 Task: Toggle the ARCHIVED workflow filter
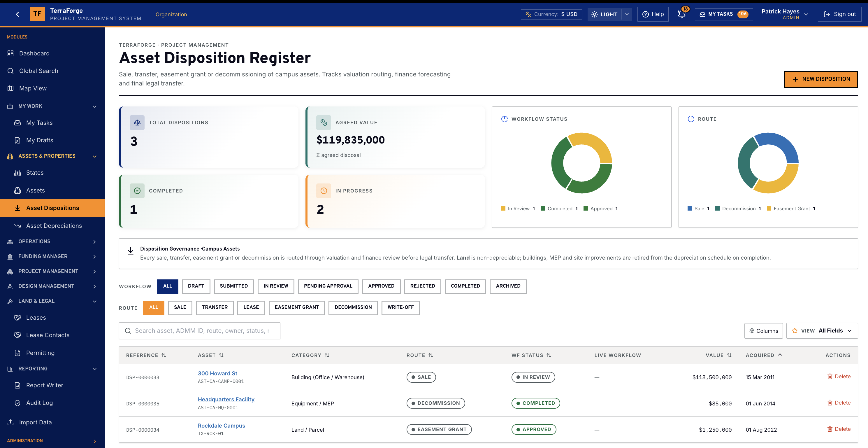[508, 286]
